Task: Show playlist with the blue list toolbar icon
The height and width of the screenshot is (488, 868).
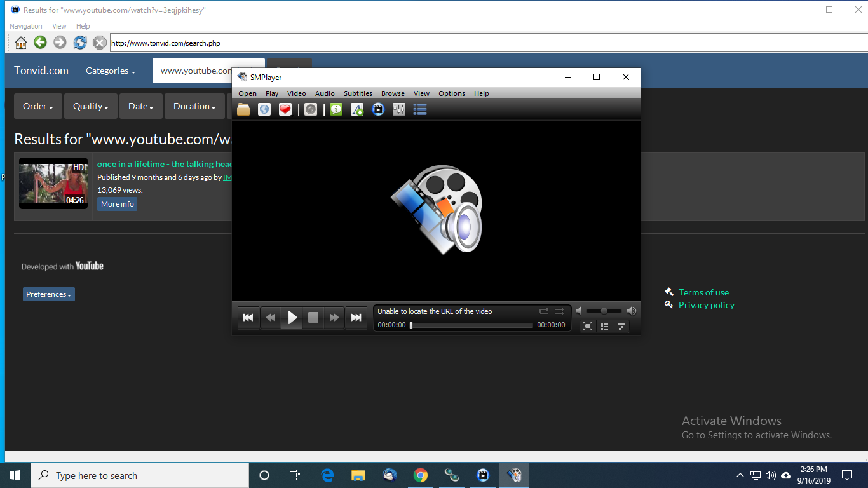Action: (420, 109)
